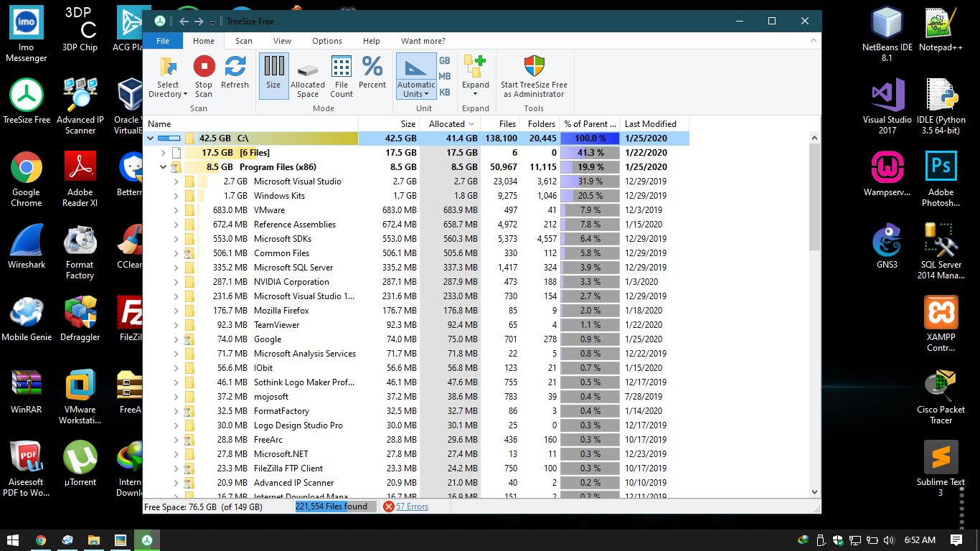
Task: Open quick access toolbar customize dropdown
Action: [213, 22]
